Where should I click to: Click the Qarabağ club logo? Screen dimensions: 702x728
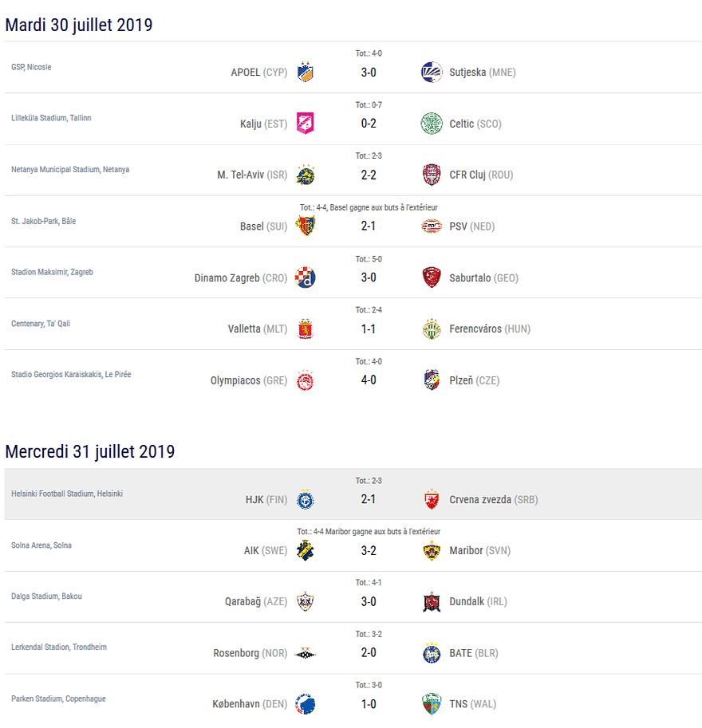[305, 602]
